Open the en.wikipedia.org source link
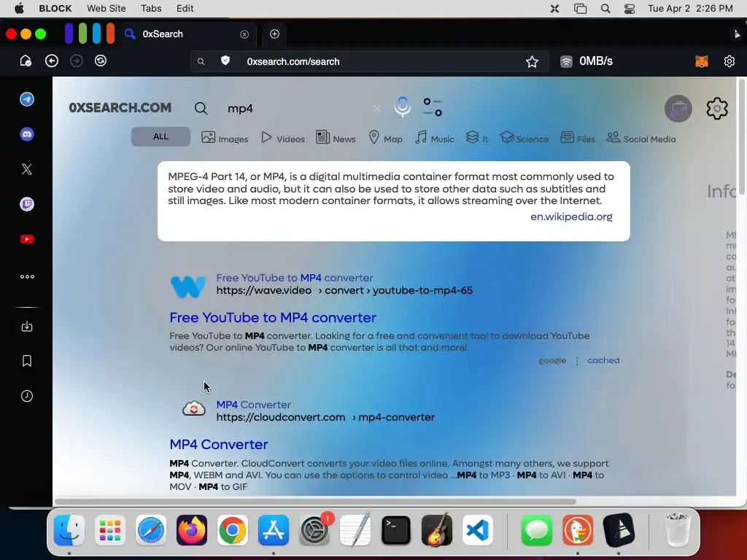747x560 pixels. click(x=571, y=217)
